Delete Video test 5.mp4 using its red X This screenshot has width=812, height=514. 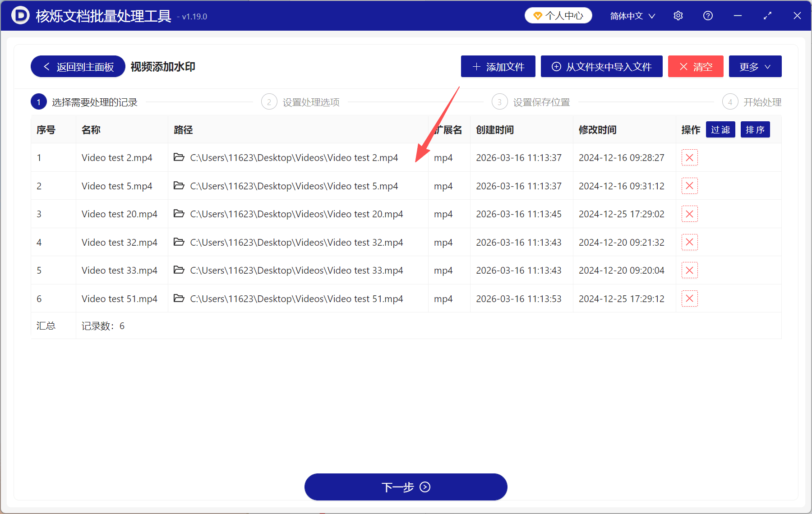pos(689,186)
